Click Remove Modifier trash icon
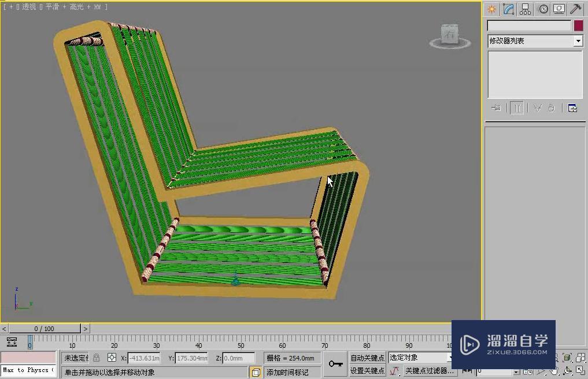588x379 pixels. point(551,108)
